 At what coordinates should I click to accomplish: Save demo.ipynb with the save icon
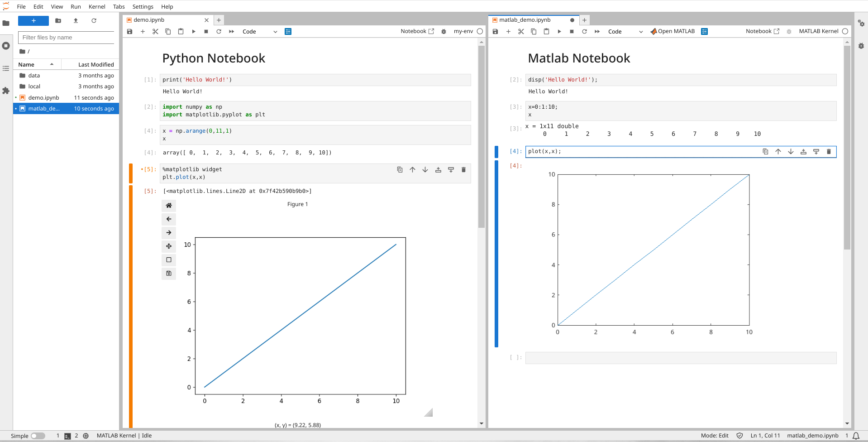pyautogui.click(x=130, y=32)
